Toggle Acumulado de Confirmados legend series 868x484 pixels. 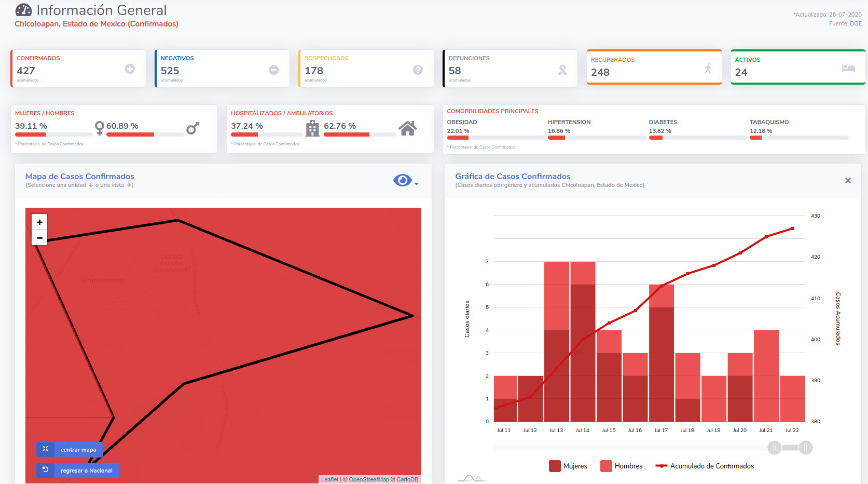(705, 466)
